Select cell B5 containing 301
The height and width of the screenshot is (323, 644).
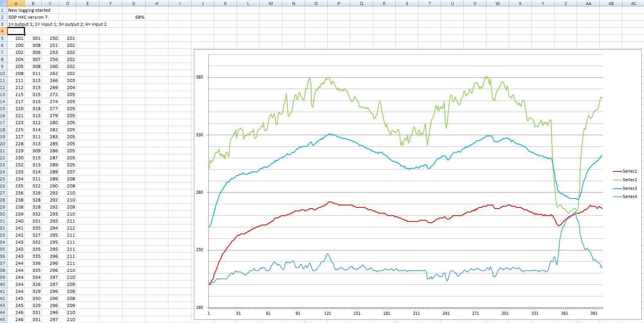click(x=34, y=38)
